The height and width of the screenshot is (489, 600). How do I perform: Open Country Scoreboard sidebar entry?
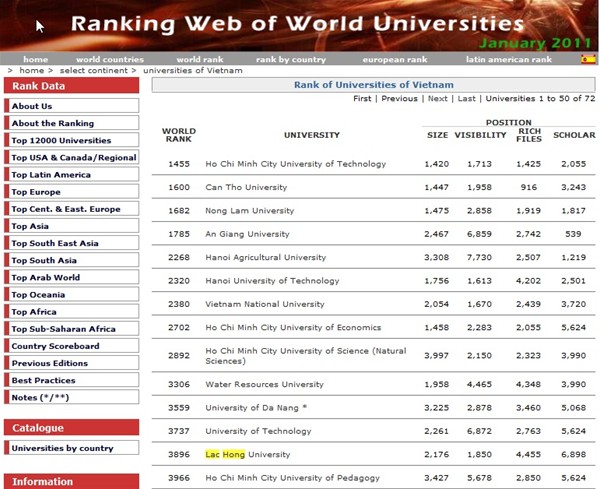[x=55, y=346]
